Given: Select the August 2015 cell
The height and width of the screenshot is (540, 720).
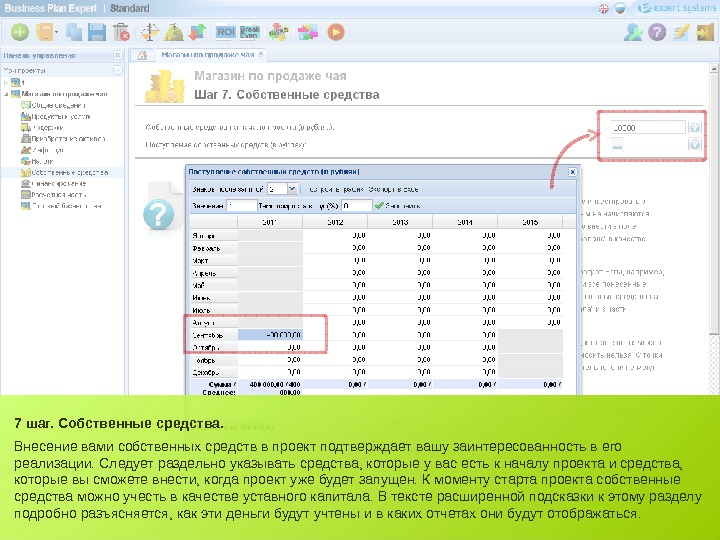Looking at the screenshot, I should (530, 323).
